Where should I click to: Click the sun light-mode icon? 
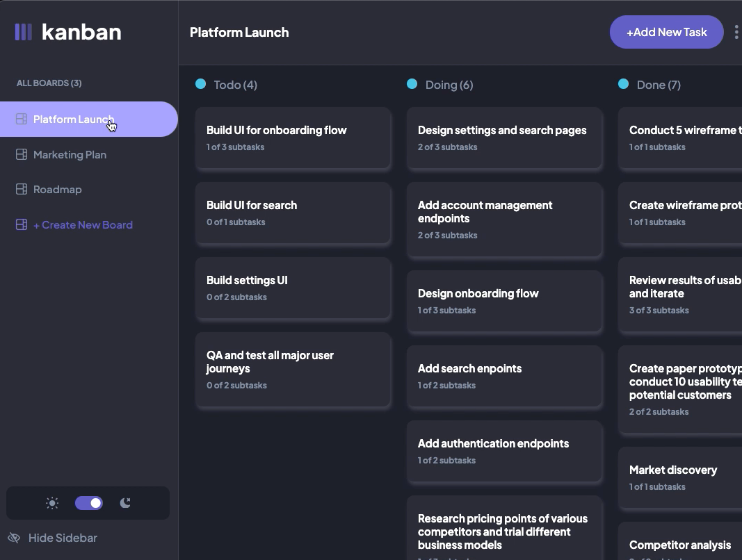(x=52, y=503)
